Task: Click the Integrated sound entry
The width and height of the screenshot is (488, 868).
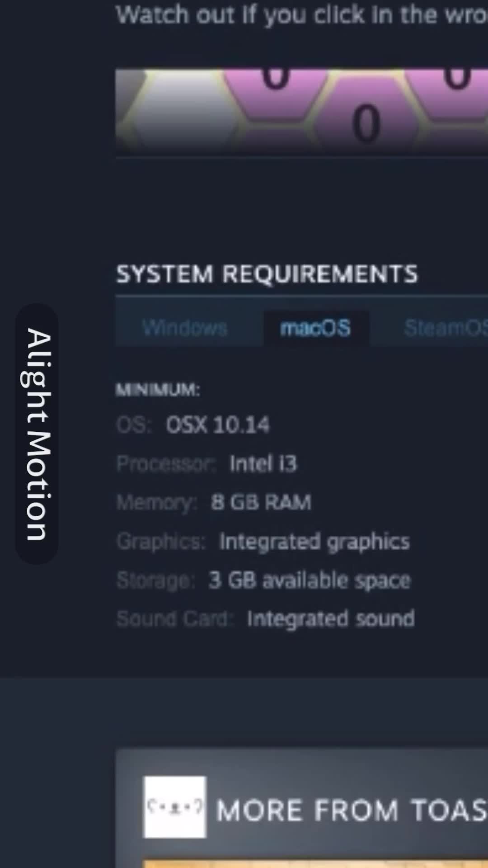Action: tap(331, 619)
